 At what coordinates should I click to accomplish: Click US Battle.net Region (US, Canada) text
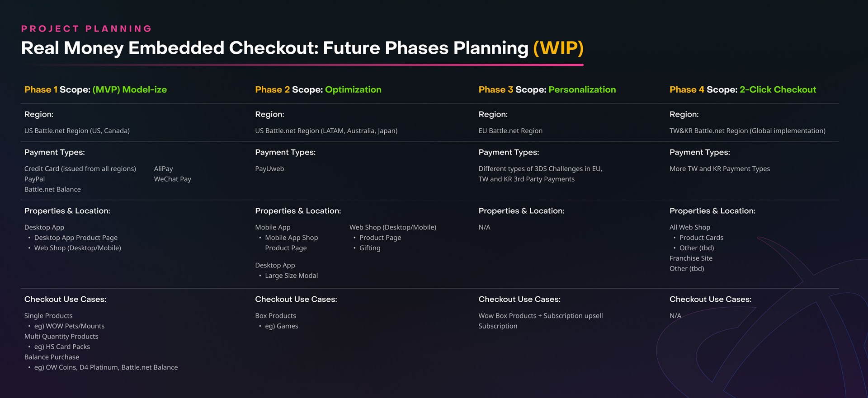[x=77, y=131]
